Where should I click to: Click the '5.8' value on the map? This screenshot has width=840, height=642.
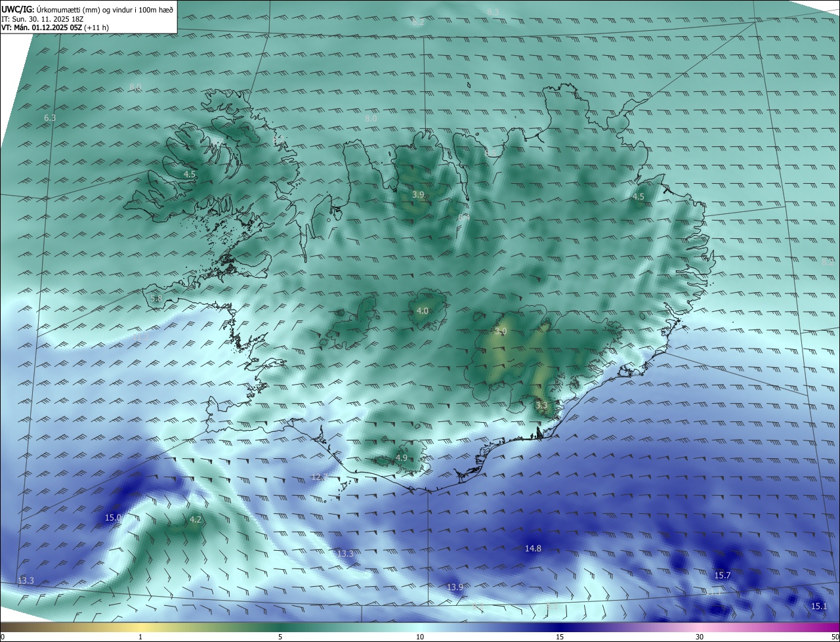[156, 299]
